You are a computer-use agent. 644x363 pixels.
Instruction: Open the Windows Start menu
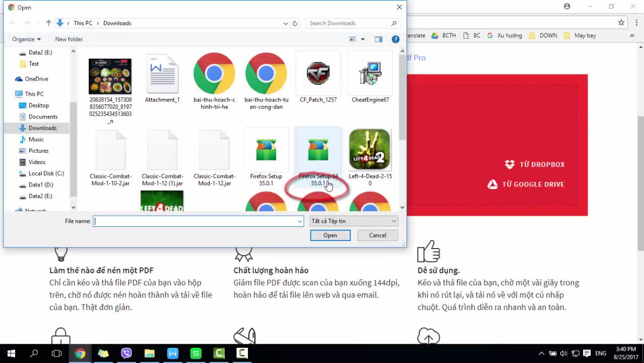point(11,353)
